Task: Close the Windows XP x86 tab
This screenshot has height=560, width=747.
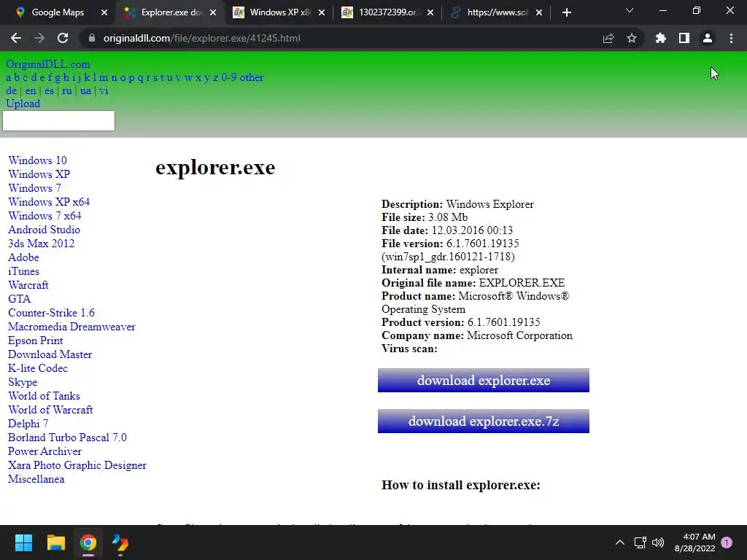Action: click(322, 12)
